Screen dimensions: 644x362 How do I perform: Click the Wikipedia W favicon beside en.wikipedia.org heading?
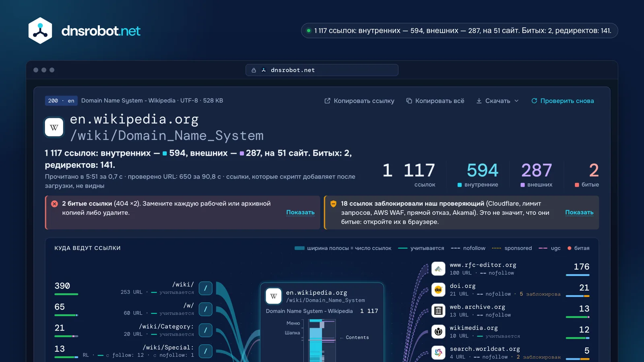pyautogui.click(x=54, y=128)
